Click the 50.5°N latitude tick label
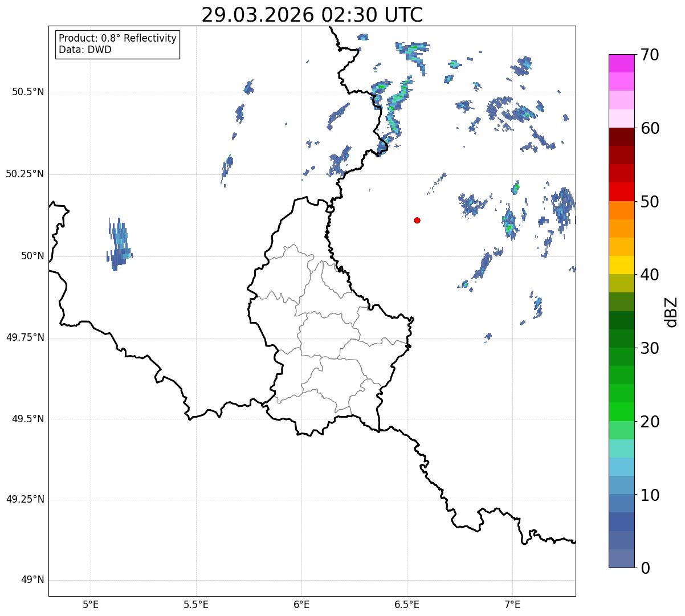This screenshot has height=616, width=685. [x=28, y=92]
